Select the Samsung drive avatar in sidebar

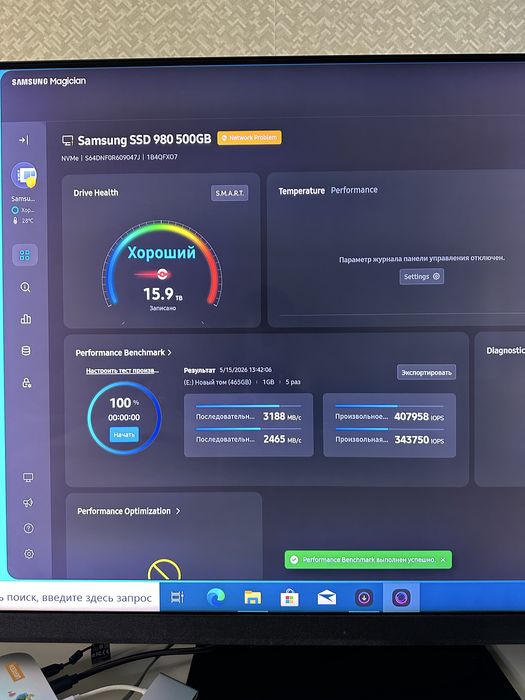coord(24,176)
